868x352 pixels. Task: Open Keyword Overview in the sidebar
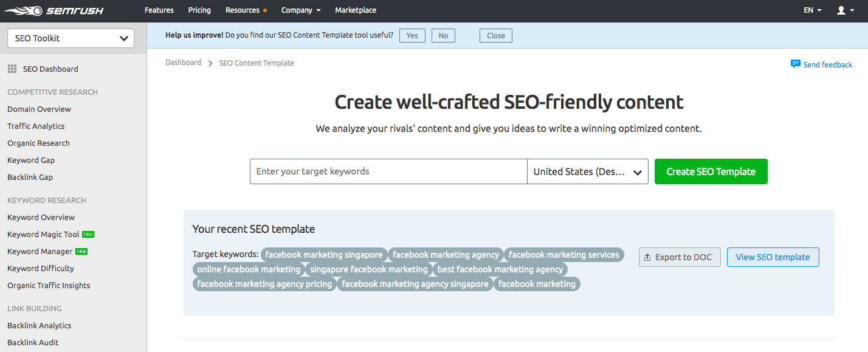coord(41,218)
